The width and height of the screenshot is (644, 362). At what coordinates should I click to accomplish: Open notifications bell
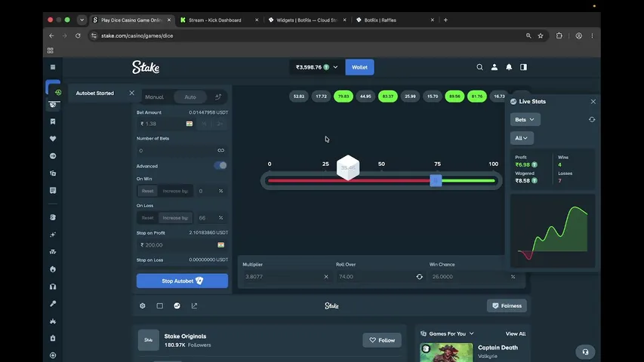(509, 67)
